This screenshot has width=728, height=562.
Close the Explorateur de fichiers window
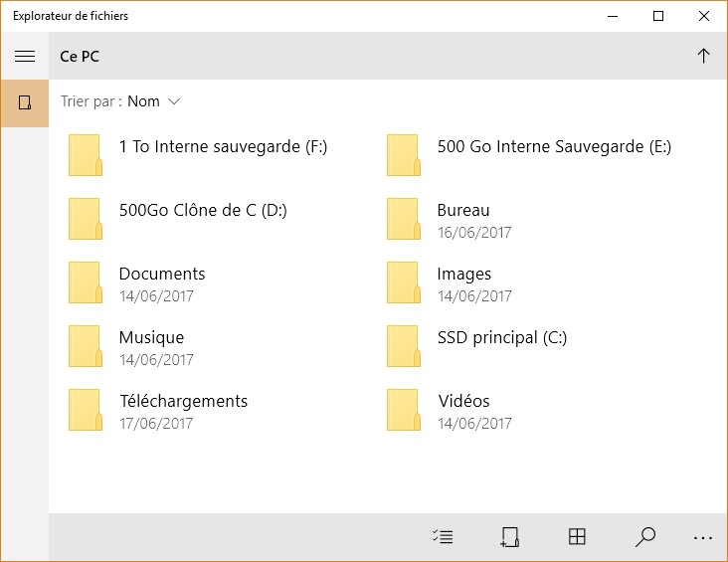703,16
